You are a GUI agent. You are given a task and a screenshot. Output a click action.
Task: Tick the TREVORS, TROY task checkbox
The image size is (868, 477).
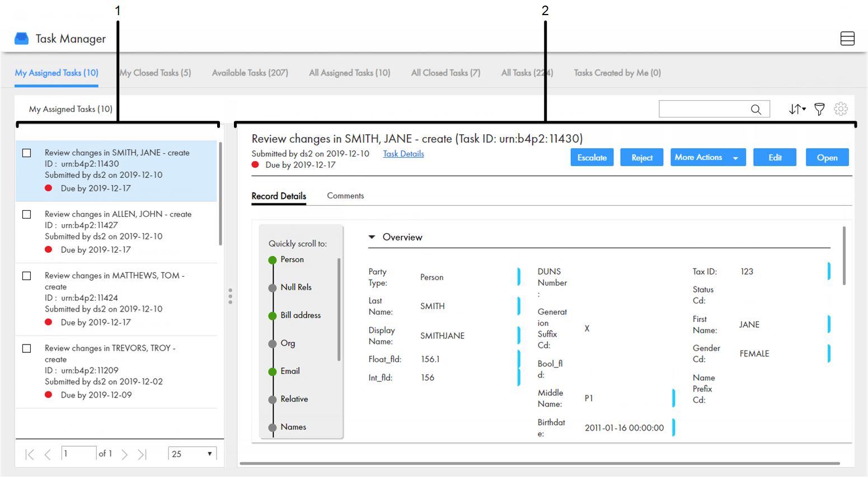27,349
